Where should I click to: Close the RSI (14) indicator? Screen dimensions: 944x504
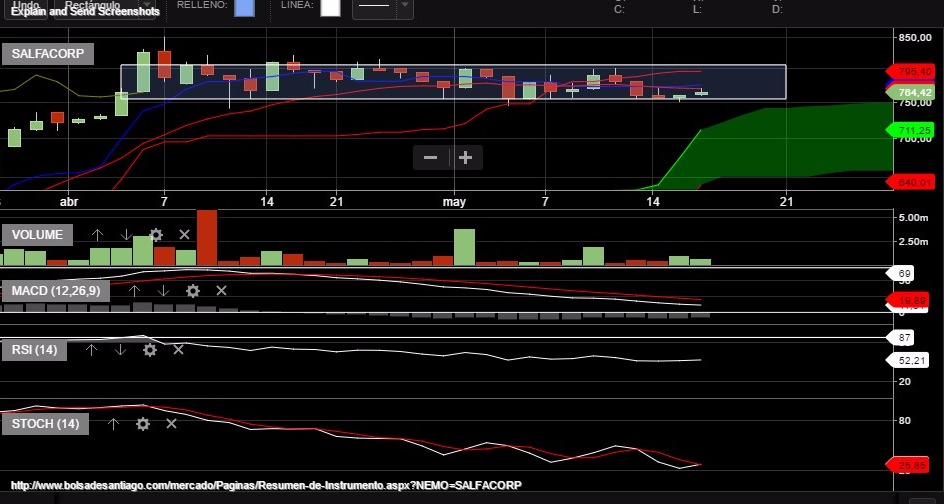[x=178, y=349]
